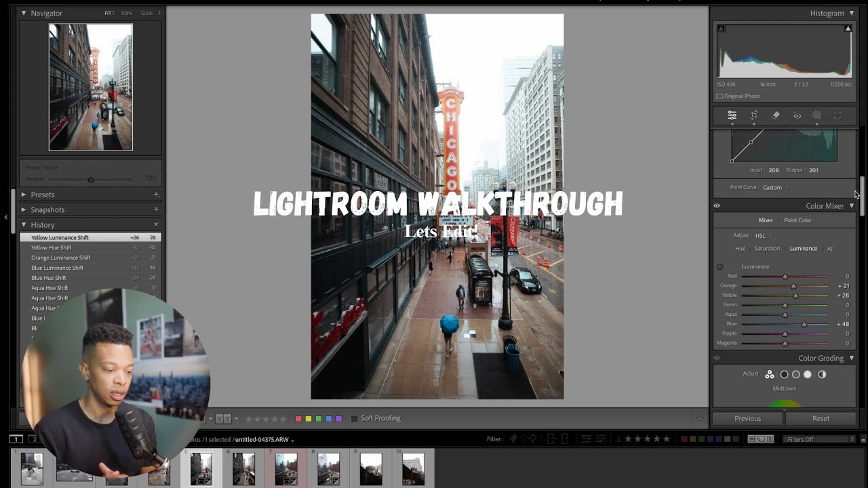Open the Filters Off dropdown
Screen dimensions: 868x488
(x=820, y=439)
